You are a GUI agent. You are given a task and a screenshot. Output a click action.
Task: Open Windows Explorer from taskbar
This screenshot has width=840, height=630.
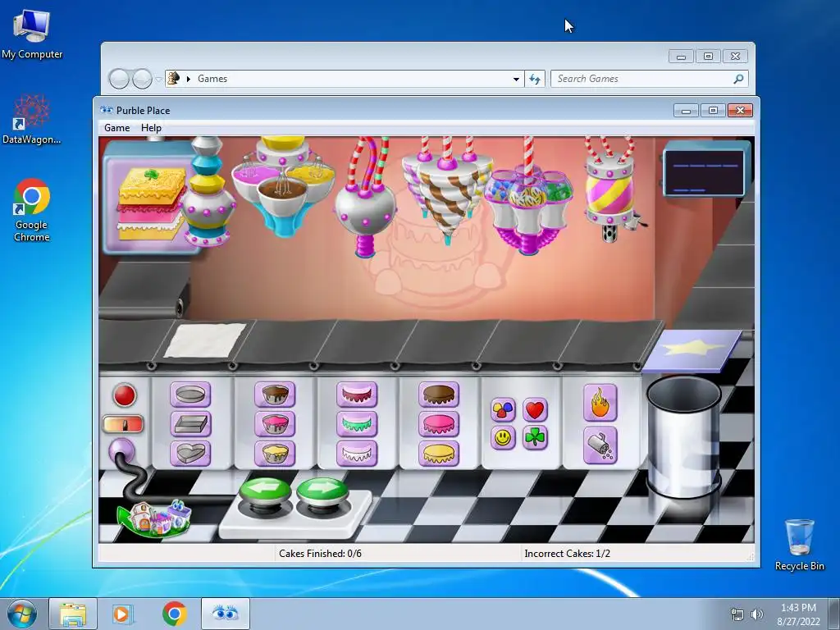tap(73, 614)
